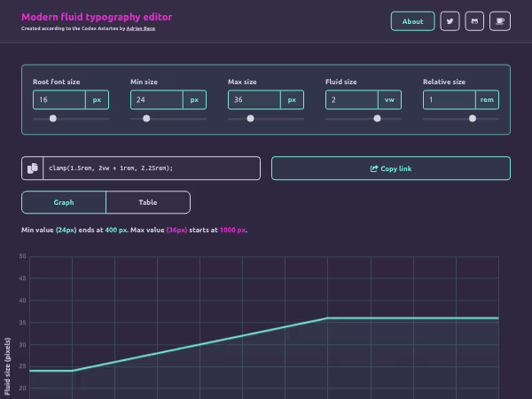Click the Copy link button

391,168
